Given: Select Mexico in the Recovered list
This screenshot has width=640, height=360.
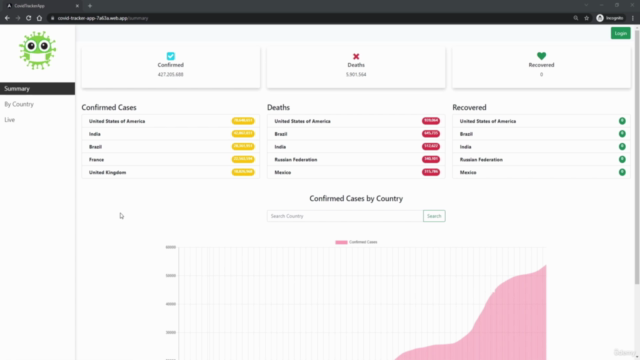Looking at the screenshot, I should click(x=541, y=172).
